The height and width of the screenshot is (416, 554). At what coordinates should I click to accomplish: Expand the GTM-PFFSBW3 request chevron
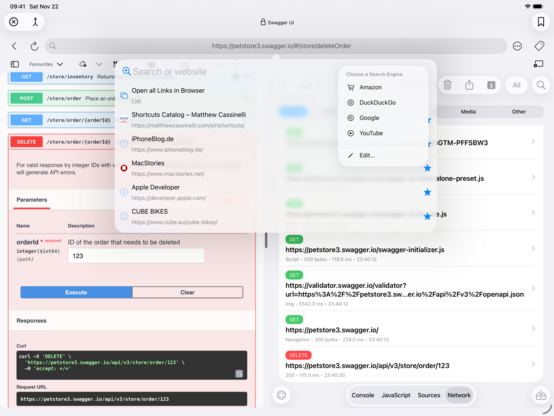pyautogui.click(x=533, y=141)
